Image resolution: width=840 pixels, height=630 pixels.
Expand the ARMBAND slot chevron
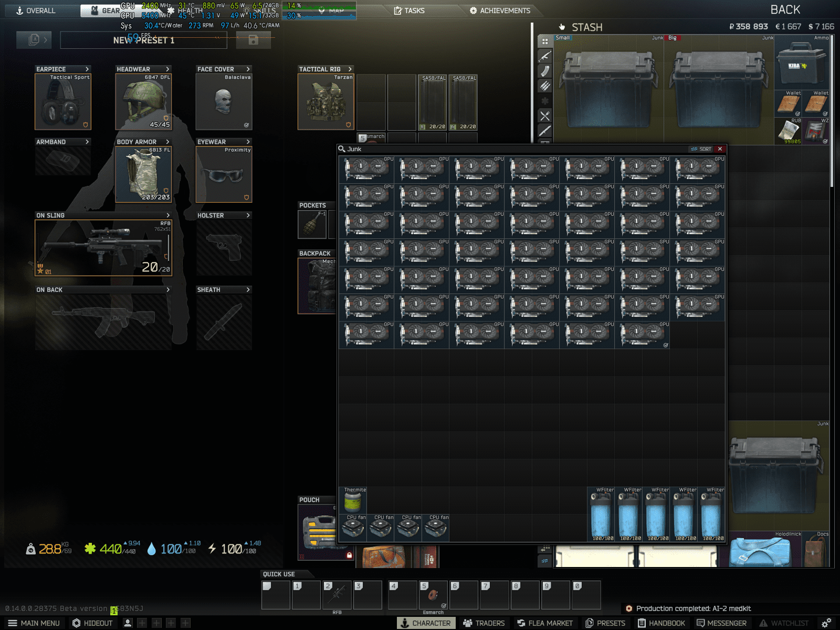click(x=87, y=142)
